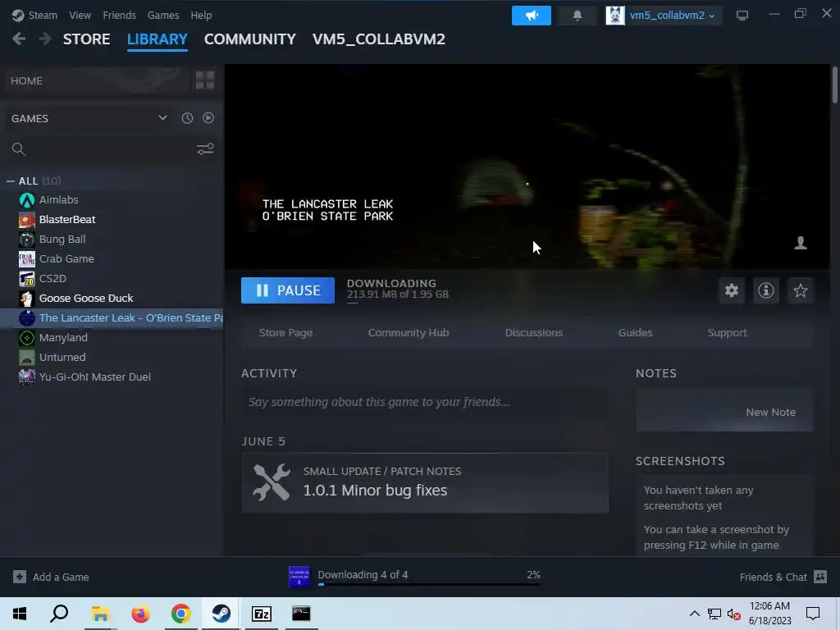Viewport: 840px width, 630px height.
Task: Open Firefox from the taskbar
Action: [x=141, y=614]
